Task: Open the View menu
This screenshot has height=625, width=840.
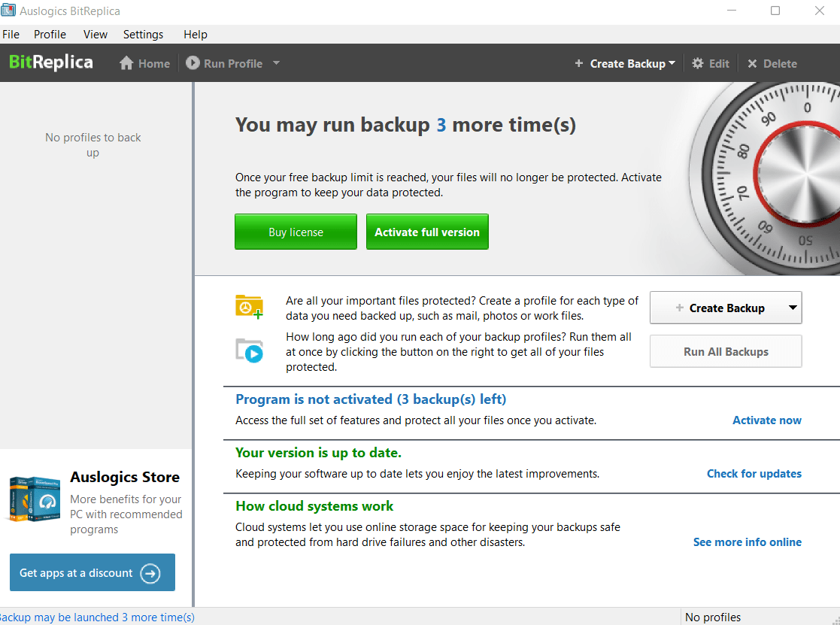Action: click(96, 35)
